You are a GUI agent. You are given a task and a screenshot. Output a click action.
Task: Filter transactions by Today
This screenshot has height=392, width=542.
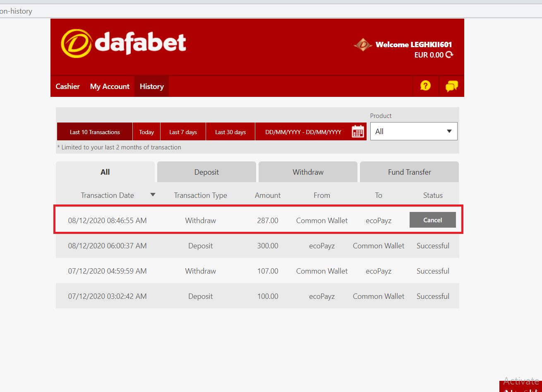click(x=146, y=132)
